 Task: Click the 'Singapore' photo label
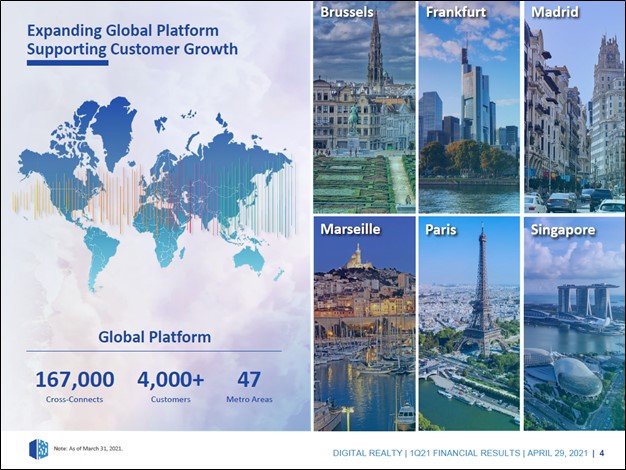[564, 230]
